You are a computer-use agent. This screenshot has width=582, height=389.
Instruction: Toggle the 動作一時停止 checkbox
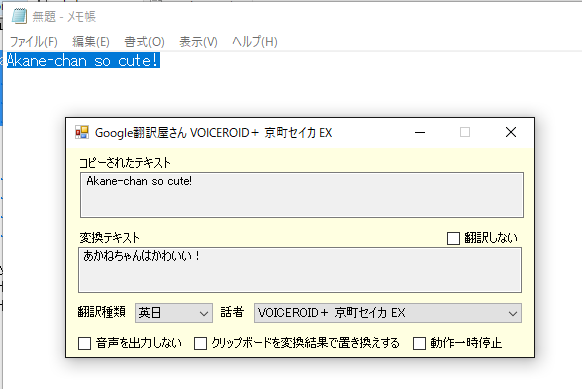[419, 343]
